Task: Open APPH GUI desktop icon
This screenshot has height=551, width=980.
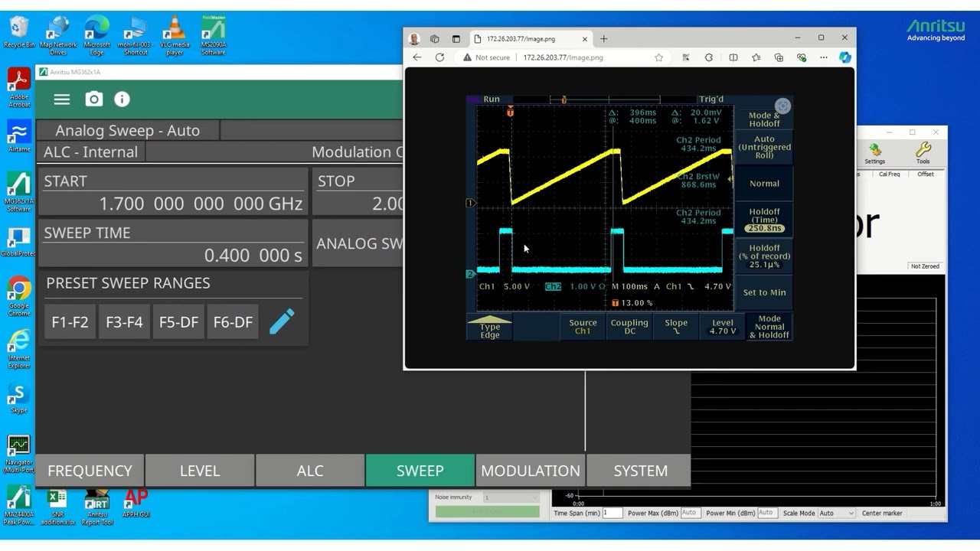Action: tap(136, 503)
